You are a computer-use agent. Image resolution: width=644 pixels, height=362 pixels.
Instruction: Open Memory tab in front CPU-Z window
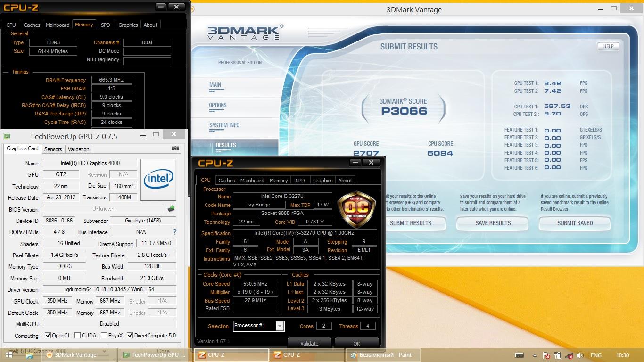(x=279, y=181)
